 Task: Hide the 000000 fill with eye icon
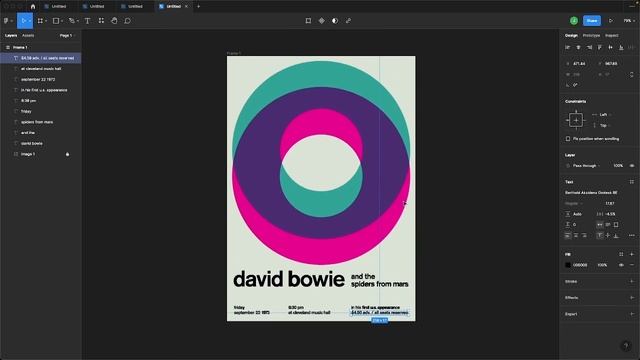tap(621, 265)
